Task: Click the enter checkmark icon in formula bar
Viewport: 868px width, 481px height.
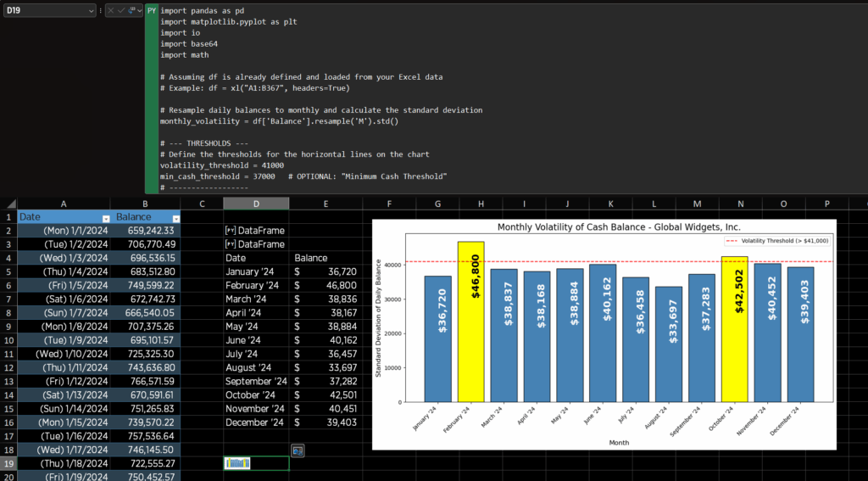Action: coord(121,10)
